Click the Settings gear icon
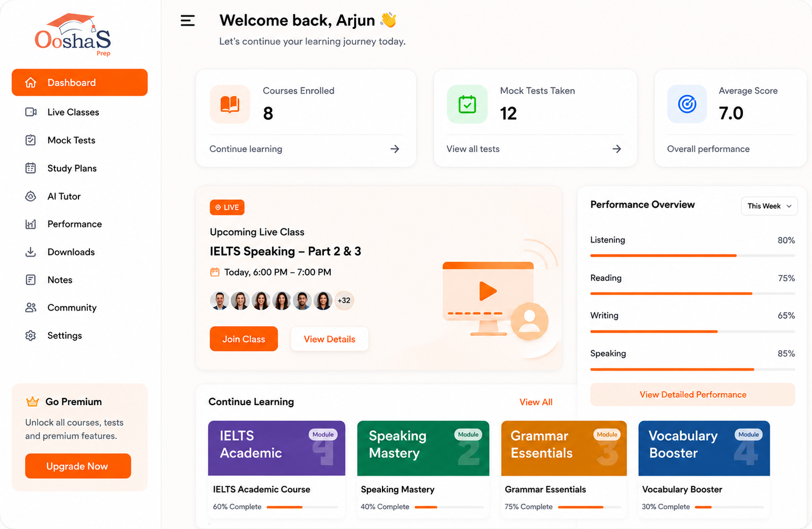Image resolution: width=812 pixels, height=529 pixels. 31,336
